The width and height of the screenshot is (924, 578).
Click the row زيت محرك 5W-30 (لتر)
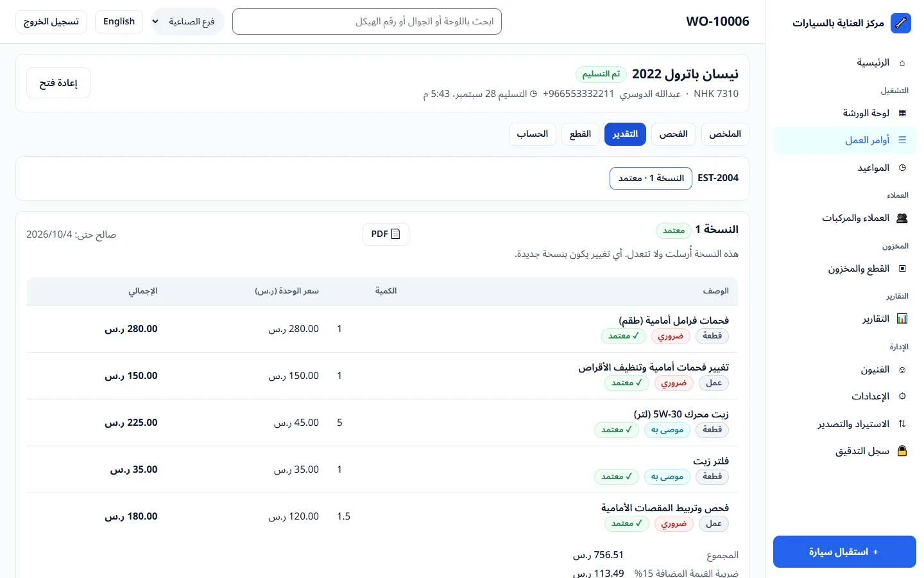click(x=382, y=423)
